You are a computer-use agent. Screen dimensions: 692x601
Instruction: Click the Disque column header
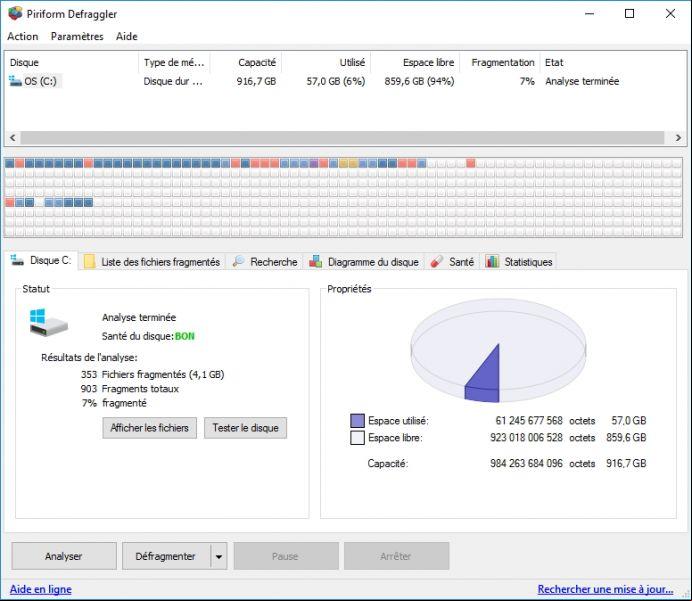(x=72, y=62)
